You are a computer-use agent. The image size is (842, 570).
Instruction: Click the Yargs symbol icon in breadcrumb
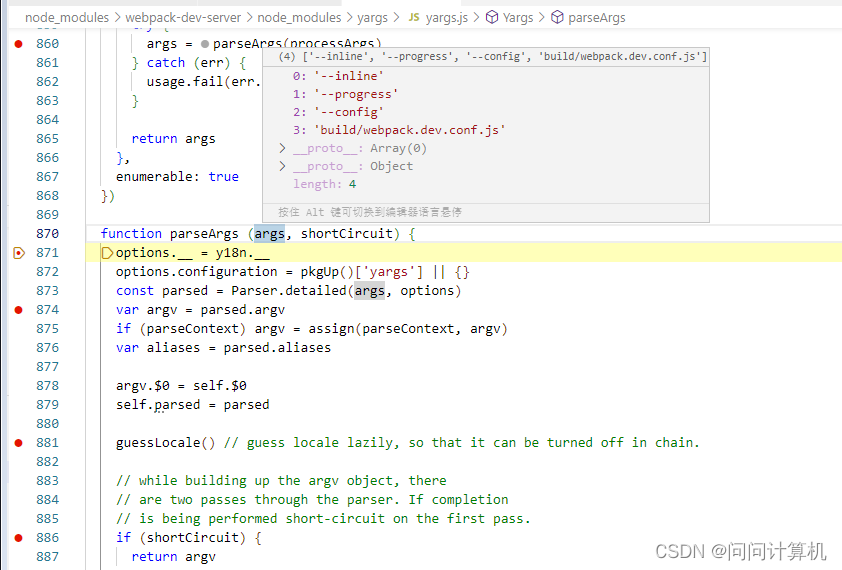[x=491, y=17]
